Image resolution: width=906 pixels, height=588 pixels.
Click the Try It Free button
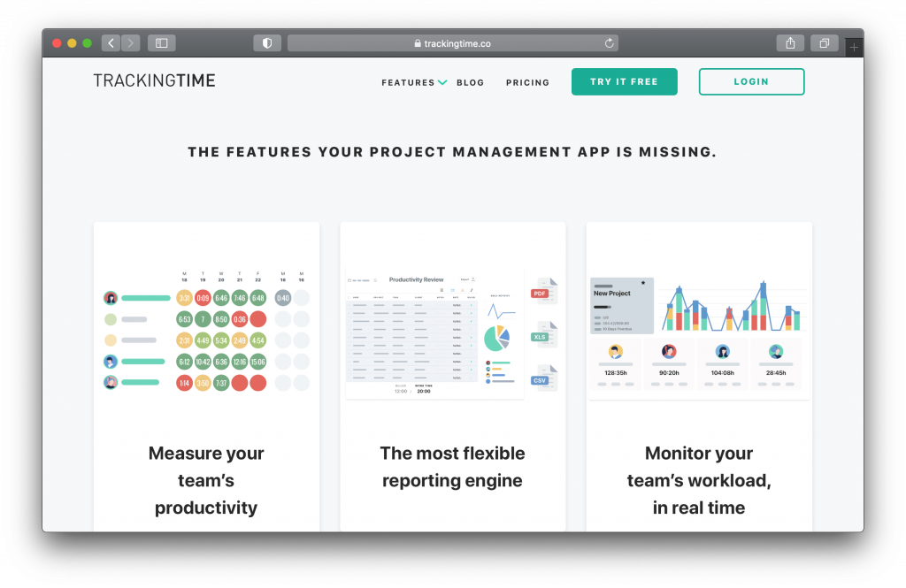point(624,81)
